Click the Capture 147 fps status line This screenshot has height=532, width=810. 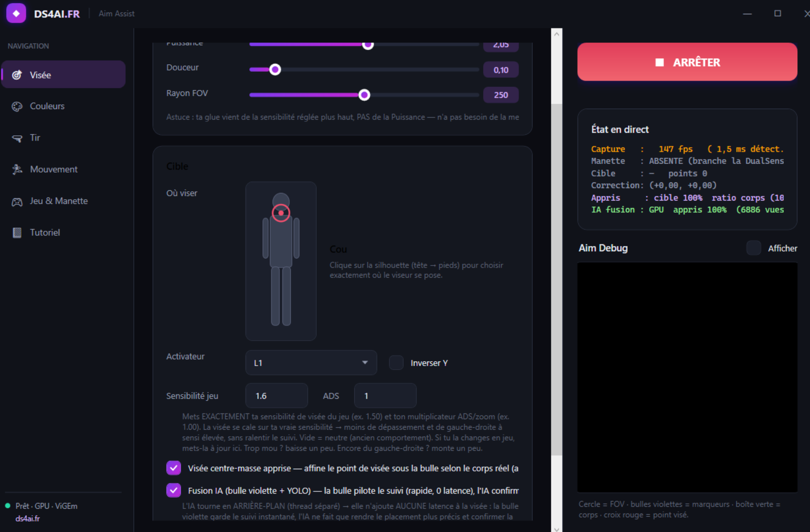tap(687, 149)
